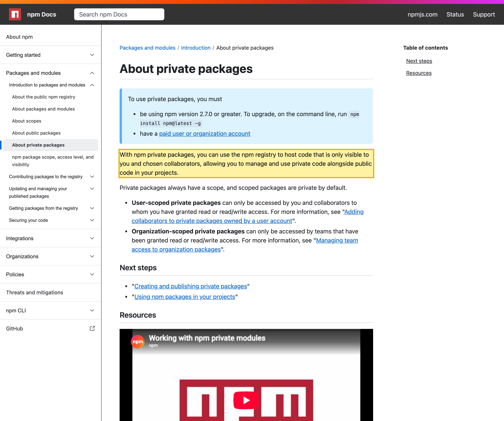This screenshot has height=421, width=504.
Task: Focus the Search npm Docs field
Action: 119,14
